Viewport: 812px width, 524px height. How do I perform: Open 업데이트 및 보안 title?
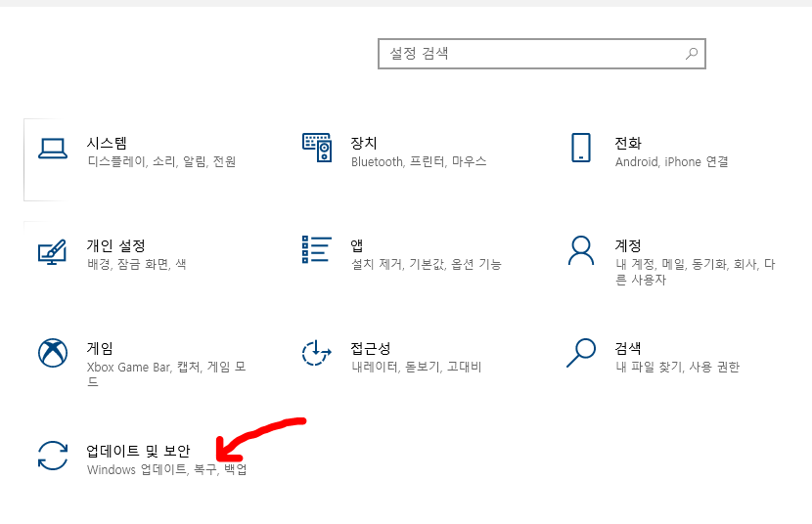click(x=138, y=451)
